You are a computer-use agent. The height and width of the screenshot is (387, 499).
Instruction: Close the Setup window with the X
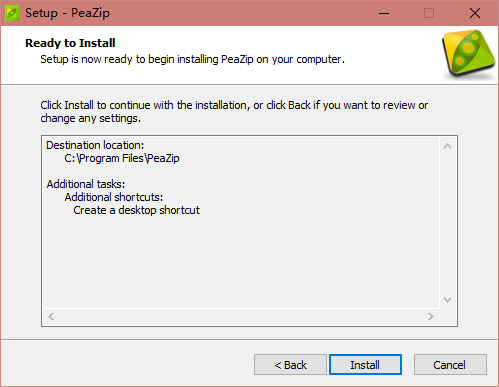coord(475,13)
